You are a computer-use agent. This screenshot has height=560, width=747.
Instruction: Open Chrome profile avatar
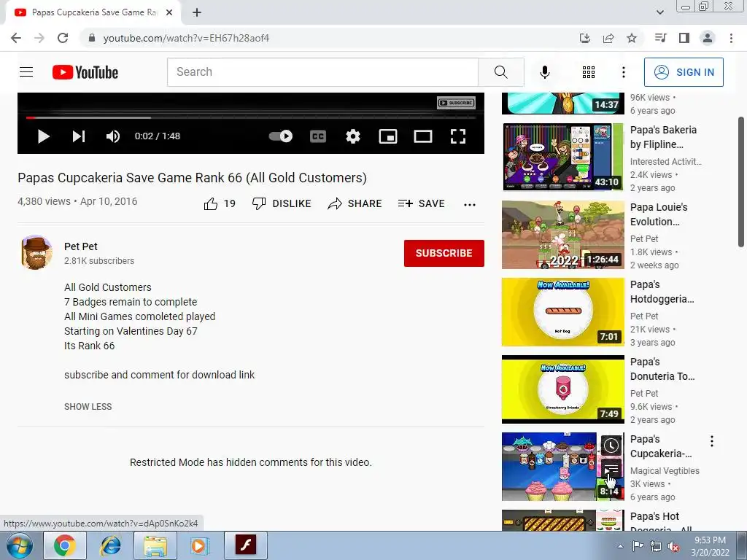click(708, 38)
